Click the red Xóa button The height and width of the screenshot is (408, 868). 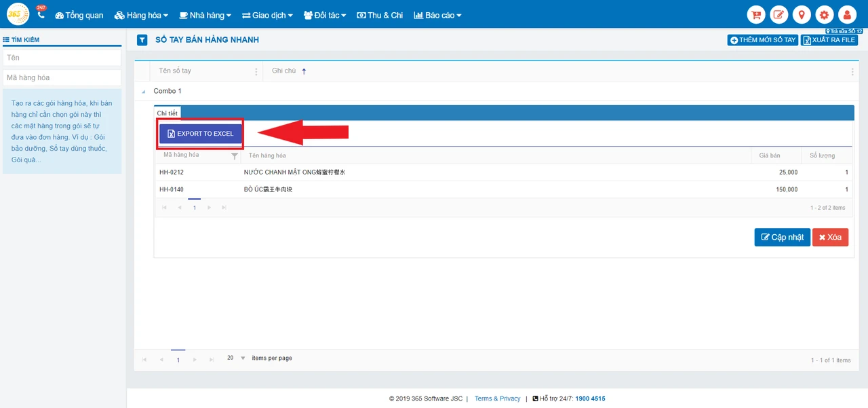coord(830,237)
